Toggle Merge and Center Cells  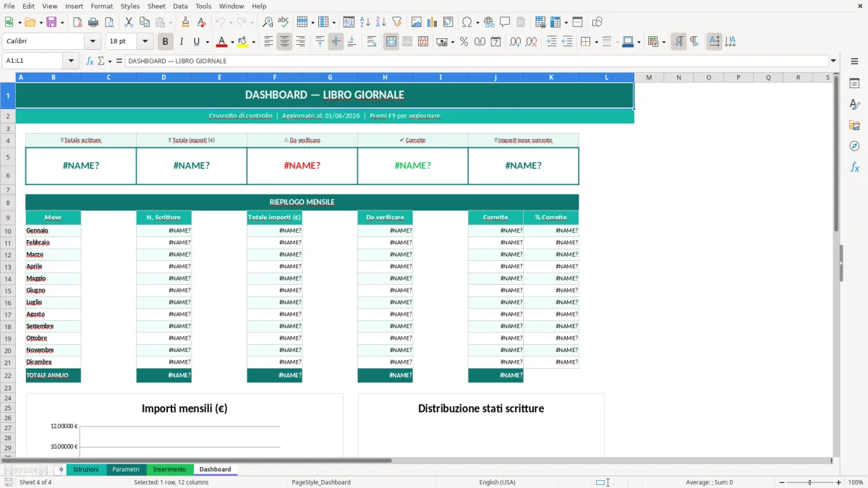pos(391,42)
